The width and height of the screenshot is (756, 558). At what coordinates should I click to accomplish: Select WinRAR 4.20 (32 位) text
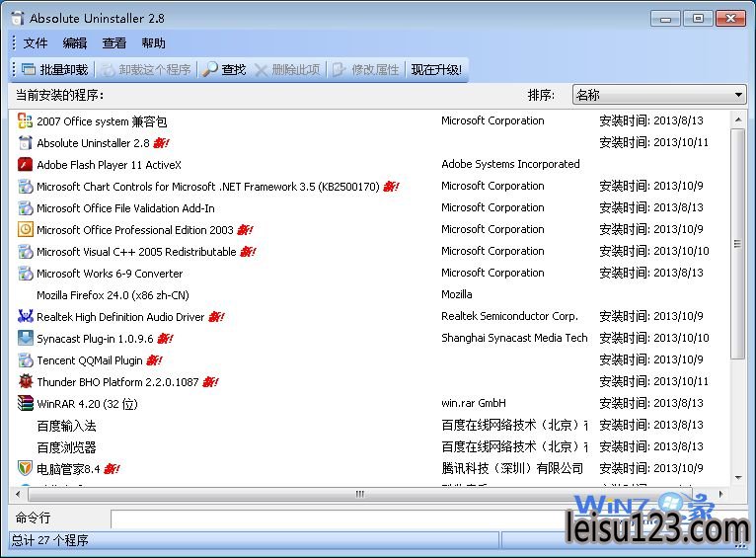point(87,403)
